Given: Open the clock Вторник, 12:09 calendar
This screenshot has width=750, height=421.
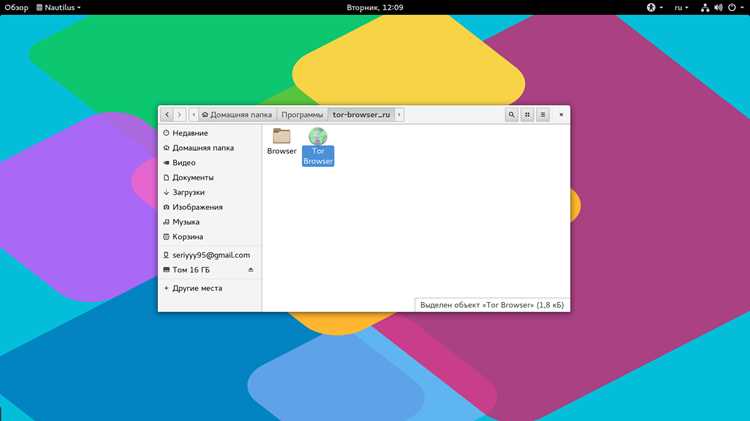Looking at the screenshot, I should coord(375,7).
